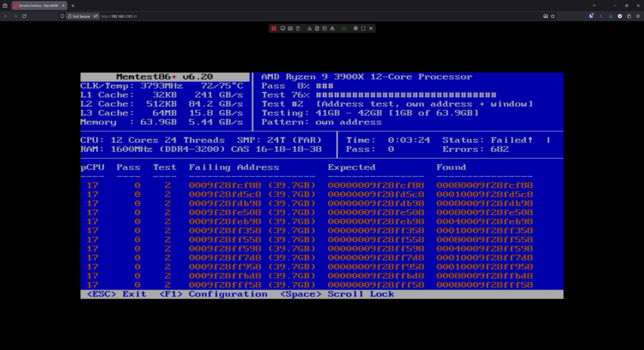Click the Found column header

point(451,168)
